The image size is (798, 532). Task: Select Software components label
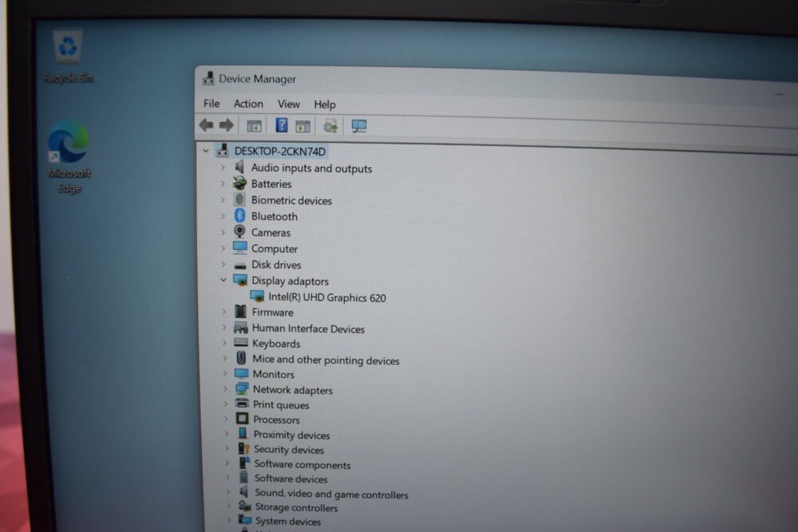coord(302,464)
